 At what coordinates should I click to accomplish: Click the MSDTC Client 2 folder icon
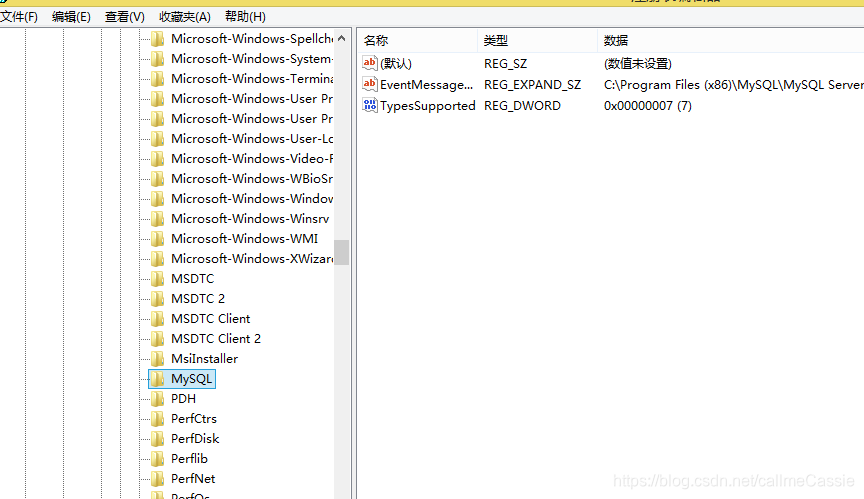click(158, 339)
